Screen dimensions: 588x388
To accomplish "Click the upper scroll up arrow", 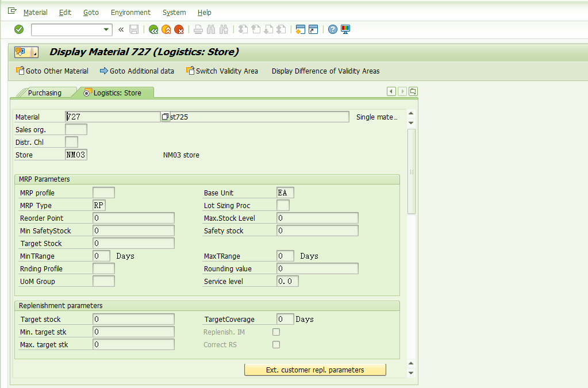I will coord(411,113).
